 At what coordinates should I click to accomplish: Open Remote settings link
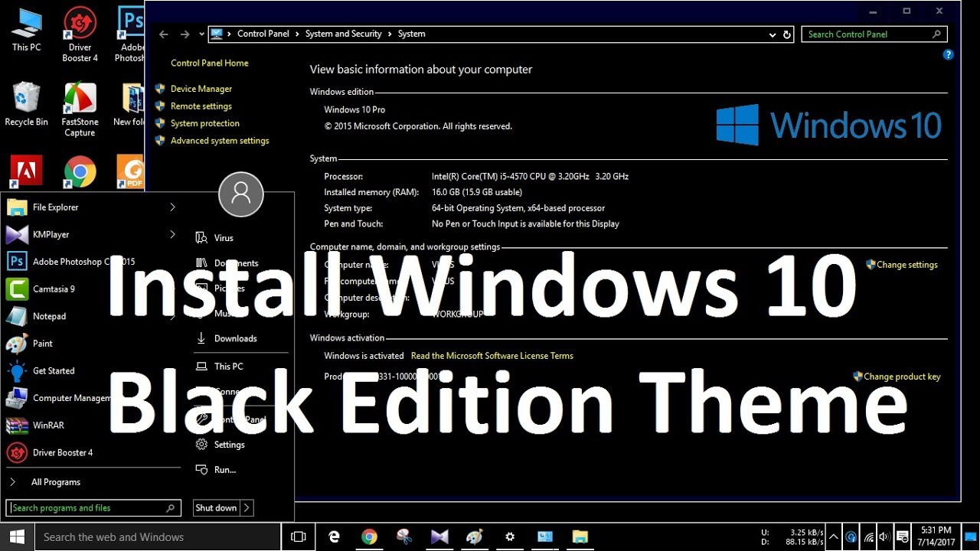201,106
